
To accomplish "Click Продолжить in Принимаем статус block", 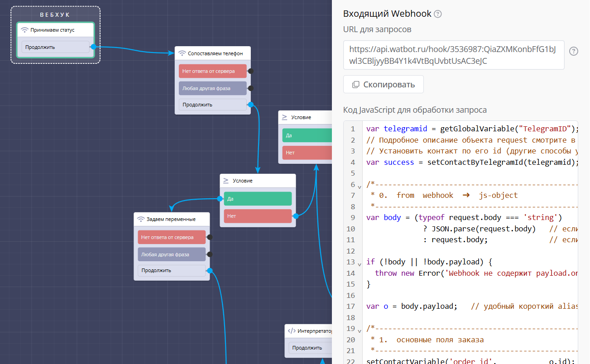I will pos(55,47).
